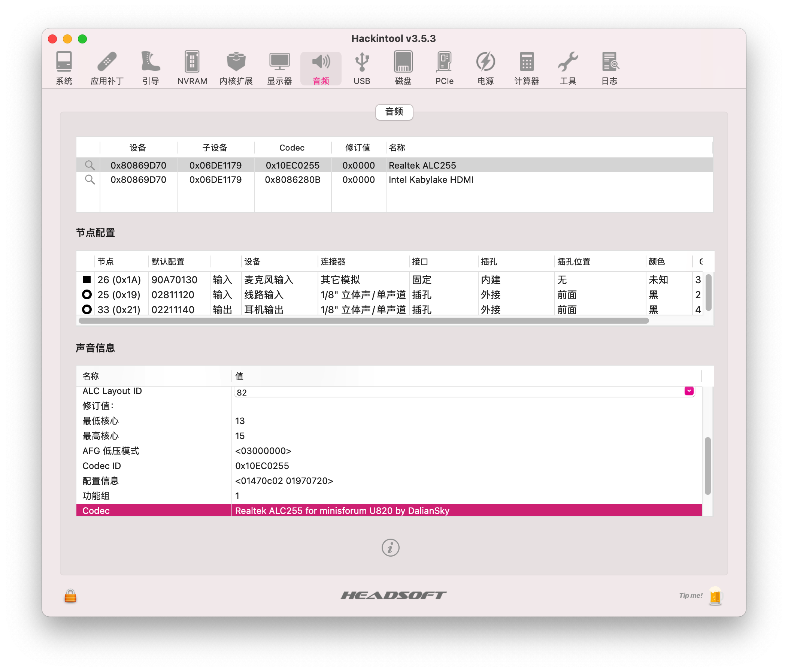
Task: Select the Intel Kabylake HDMI row
Action: tap(430, 180)
